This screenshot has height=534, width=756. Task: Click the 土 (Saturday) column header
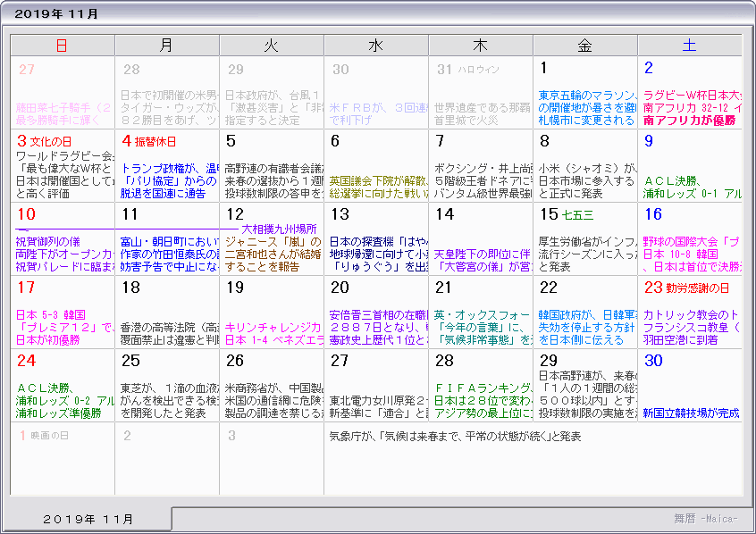click(x=689, y=46)
